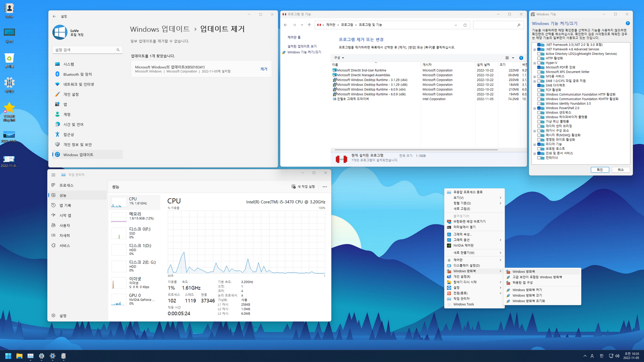
Task: Expand the SMB 1.0/CIFS 파일 공유 지원 node
Action: 535,81
